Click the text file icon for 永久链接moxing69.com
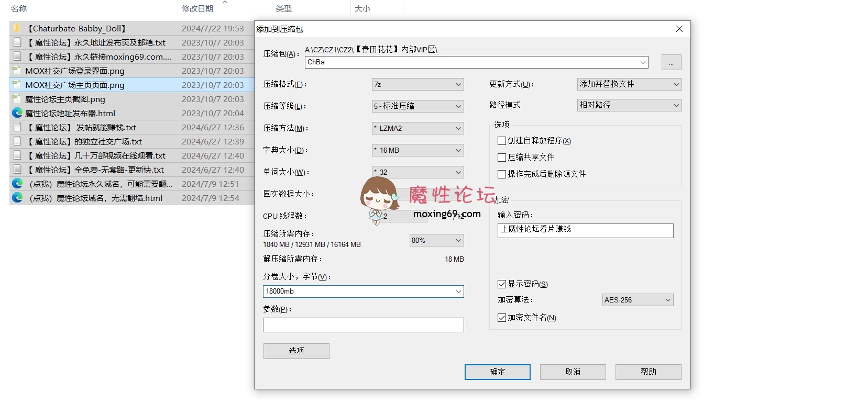 tap(17, 56)
